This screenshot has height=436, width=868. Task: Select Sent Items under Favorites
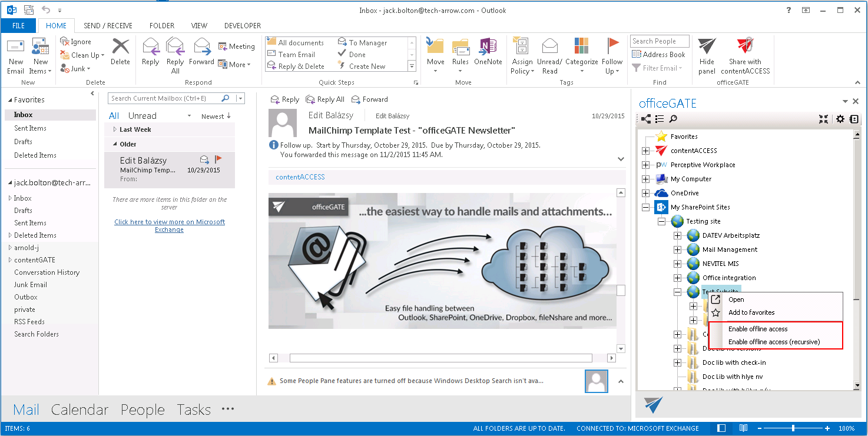[x=30, y=128]
